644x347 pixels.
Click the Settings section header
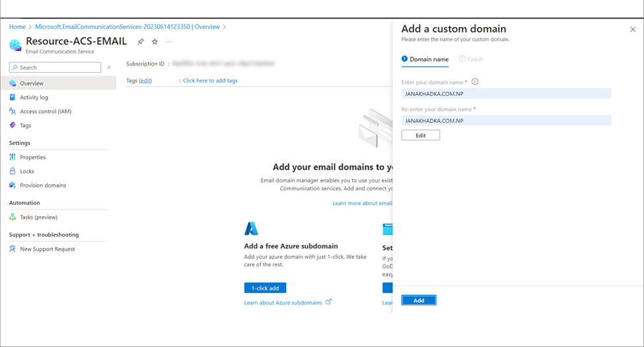point(19,143)
